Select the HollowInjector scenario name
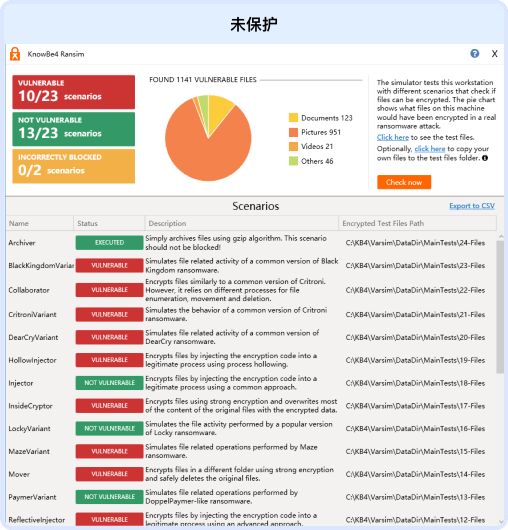 (32, 360)
